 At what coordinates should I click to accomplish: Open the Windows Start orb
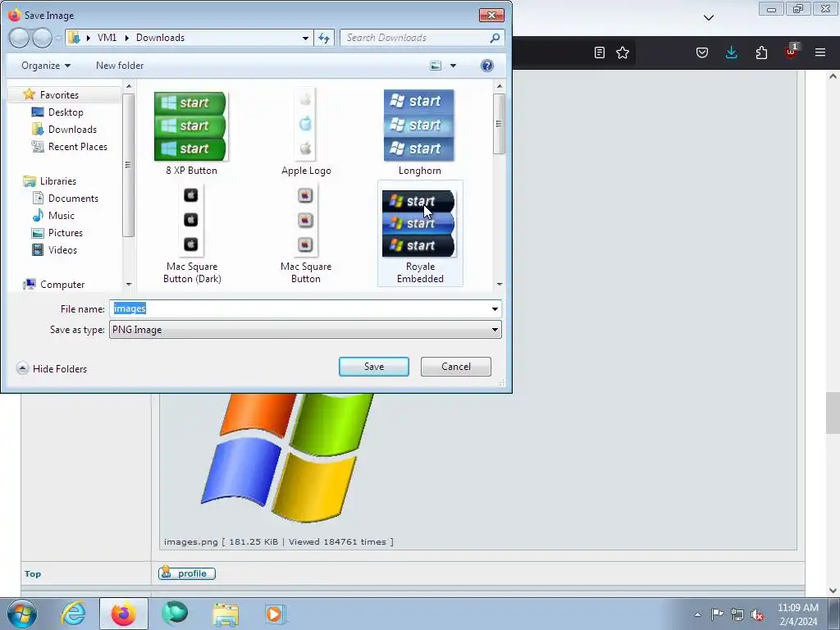point(22,614)
